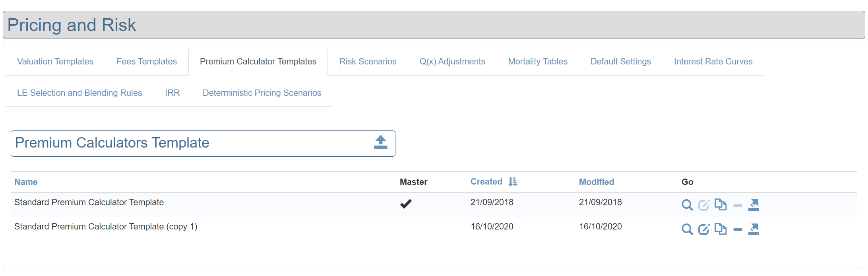The width and height of the screenshot is (868, 276).
Task: Switch to Deterministic Pricing Scenarios tab
Action: click(x=262, y=93)
